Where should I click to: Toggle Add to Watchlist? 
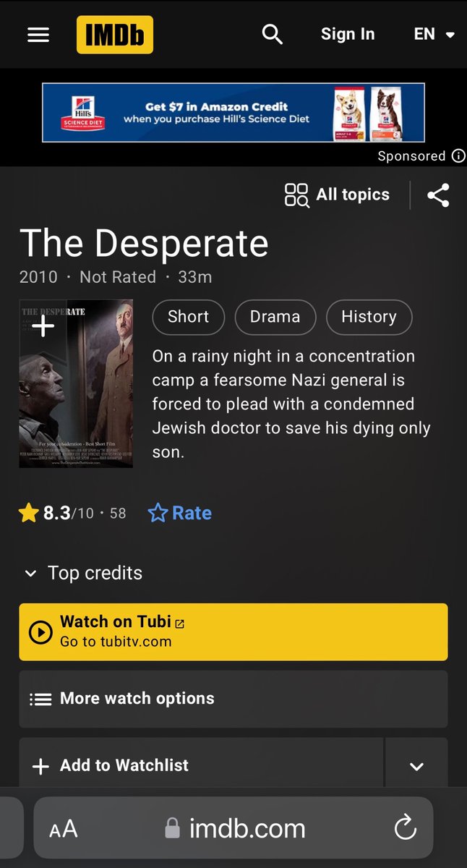point(201,765)
